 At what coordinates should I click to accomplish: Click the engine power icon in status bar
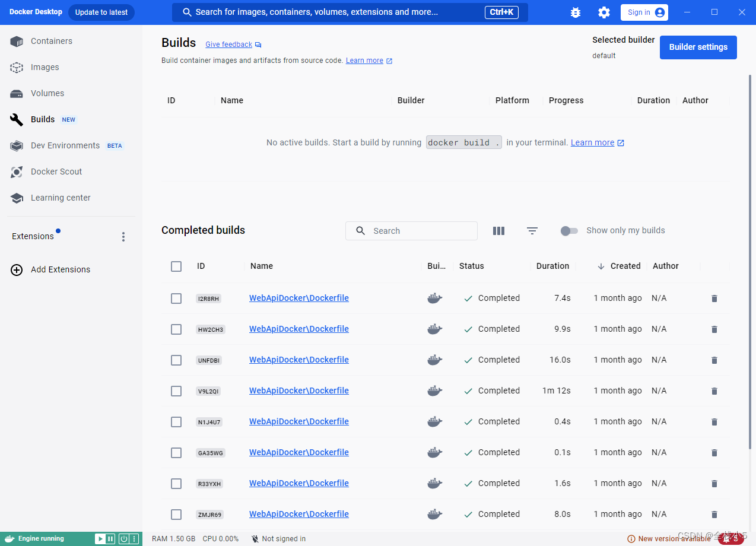[x=123, y=539]
